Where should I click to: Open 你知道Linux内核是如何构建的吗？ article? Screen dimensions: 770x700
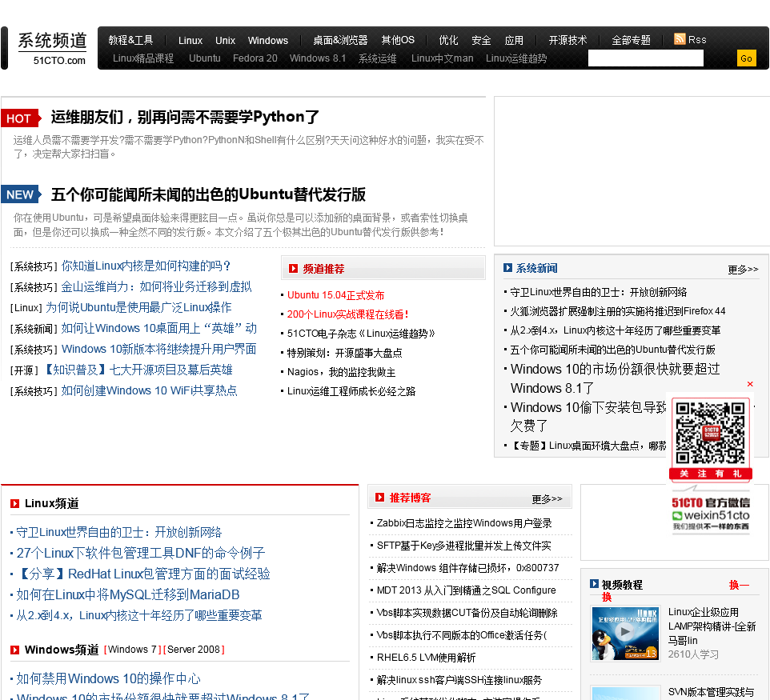(x=146, y=266)
